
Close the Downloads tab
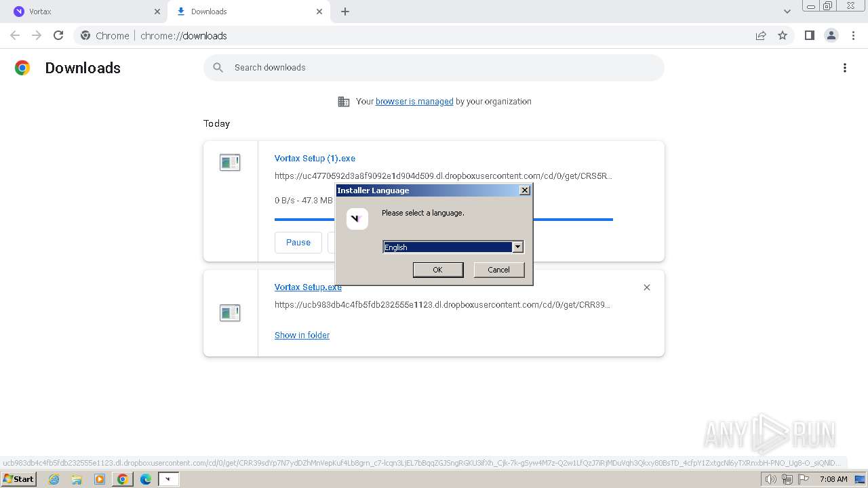pos(319,12)
